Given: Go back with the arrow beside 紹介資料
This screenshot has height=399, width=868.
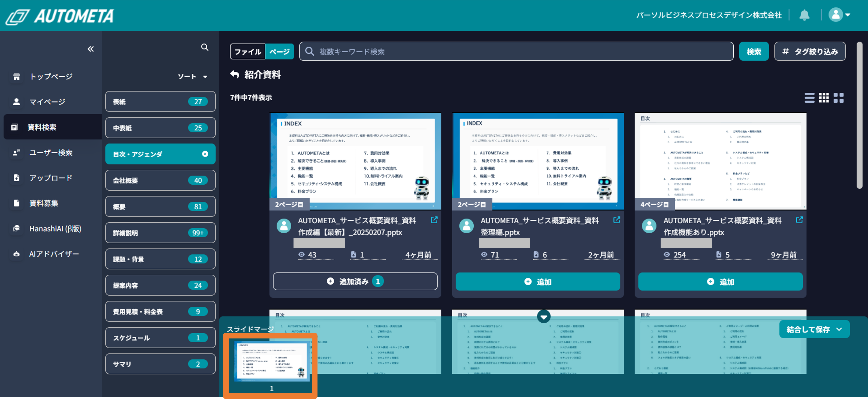Looking at the screenshot, I should (235, 74).
